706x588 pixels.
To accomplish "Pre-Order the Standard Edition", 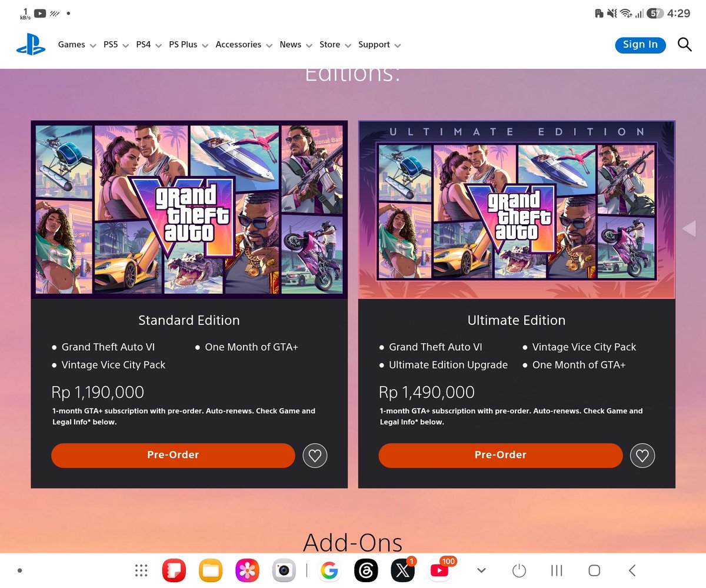I will (x=173, y=456).
